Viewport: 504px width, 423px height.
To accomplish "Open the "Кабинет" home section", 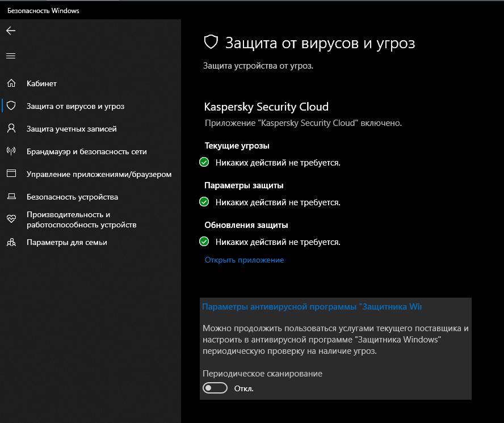I will pos(41,83).
